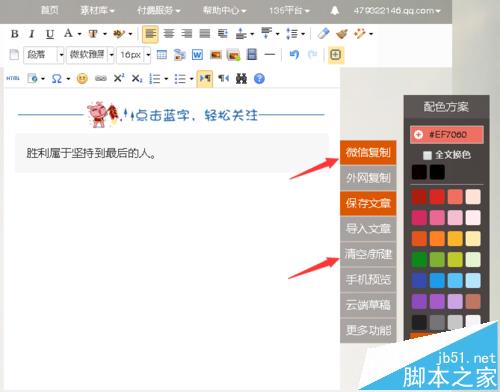Pick the brown color swatch
The image size is (500, 392).
(473, 302)
